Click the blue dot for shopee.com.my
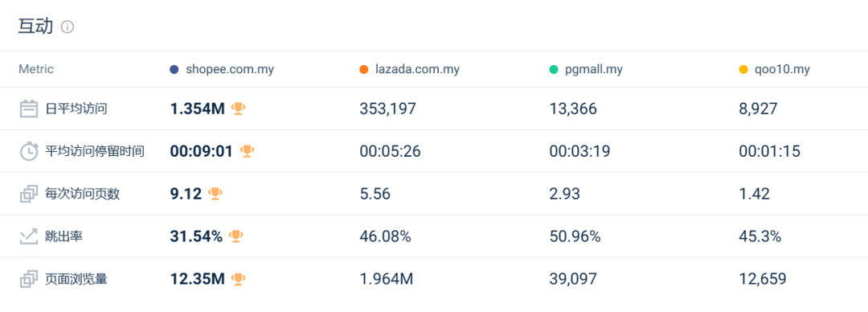Image resolution: width=868 pixels, height=312 pixels. pos(174,70)
